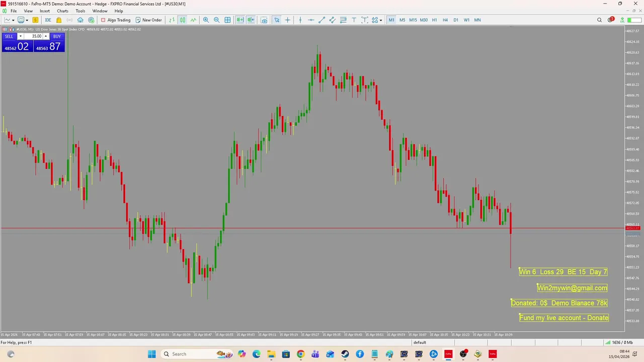Draw a vertical line

[300, 20]
